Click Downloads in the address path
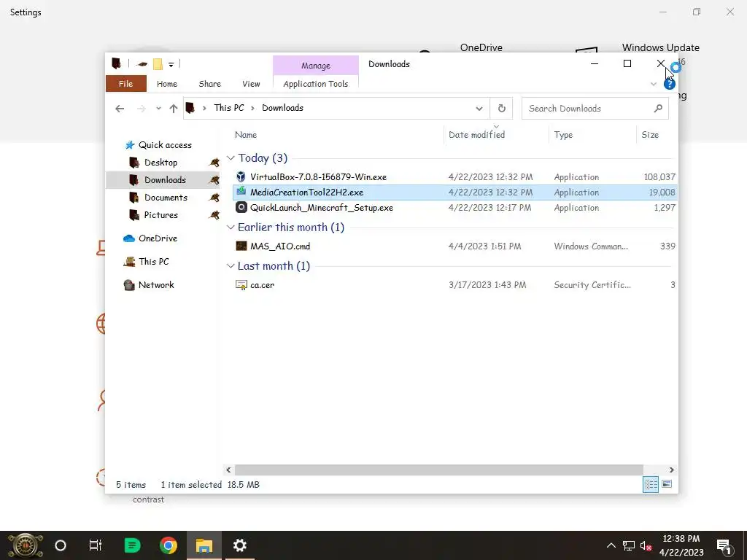 click(x=282, y=108)
